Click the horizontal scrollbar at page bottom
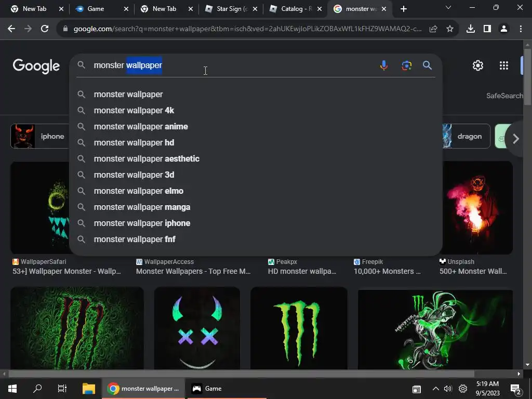The width and height of the screenshot is (532, 399). [241, 374]
